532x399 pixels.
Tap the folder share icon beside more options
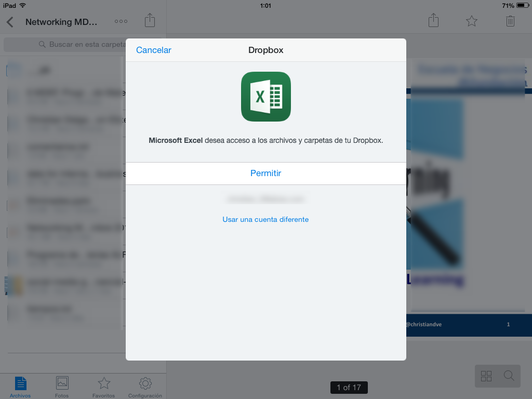click(150, 20)
